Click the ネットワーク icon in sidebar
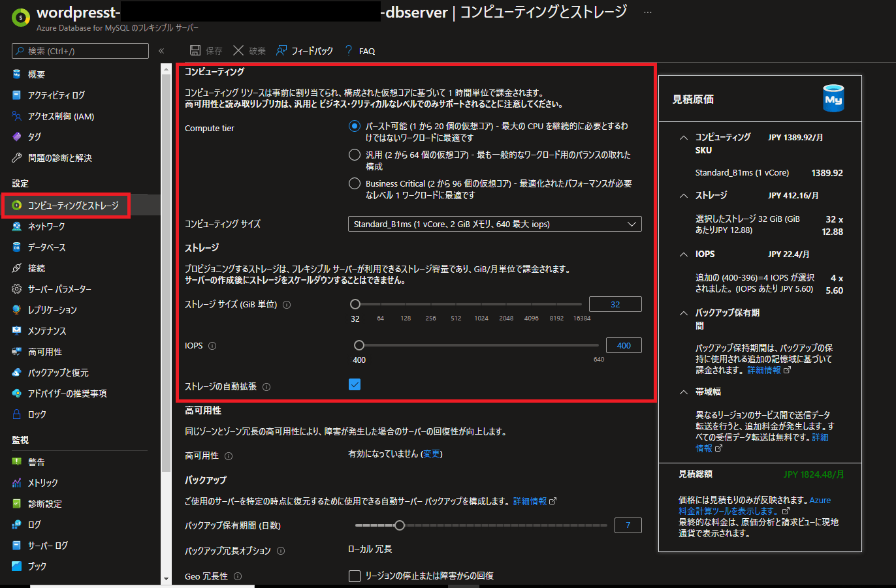Screen dimensions: 896x588 click(x=17, y=226)
